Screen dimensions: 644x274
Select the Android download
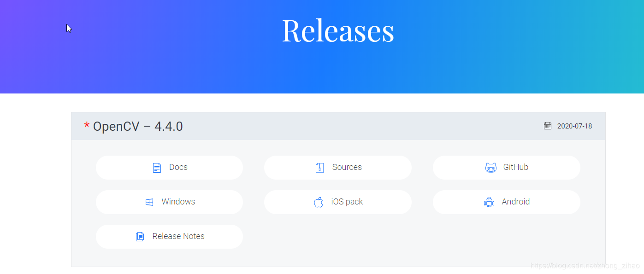pyautogui.click(x=507, y=202)
